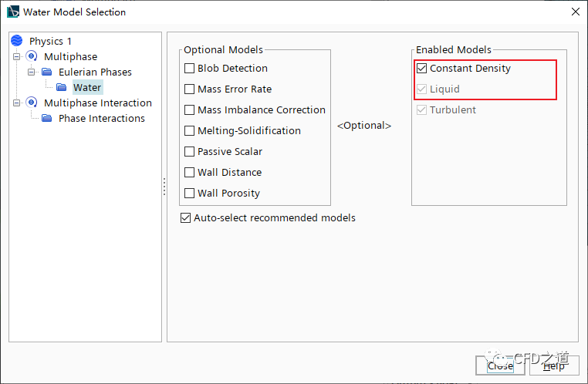Click the Multiphase model node icon

point(32,56)
